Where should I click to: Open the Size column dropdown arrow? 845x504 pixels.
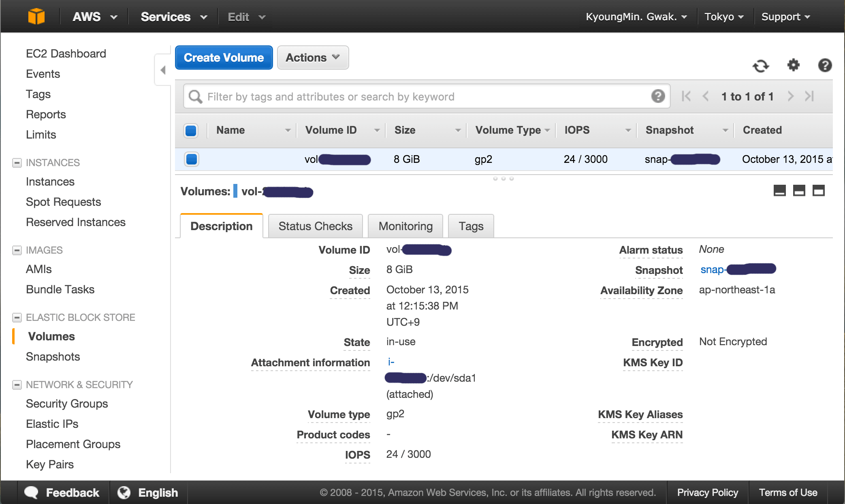(458, 130)
